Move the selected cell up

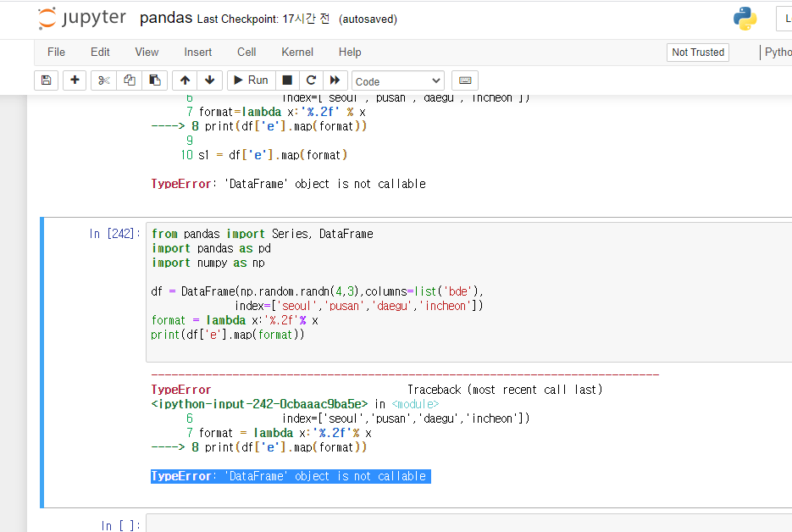click(x=184, y=81)
